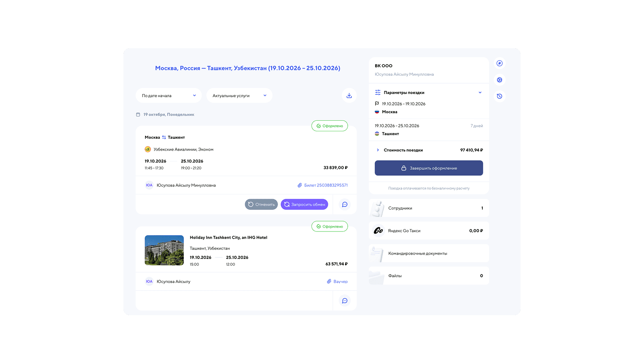Open the Файлы row

tap(429, 276)
